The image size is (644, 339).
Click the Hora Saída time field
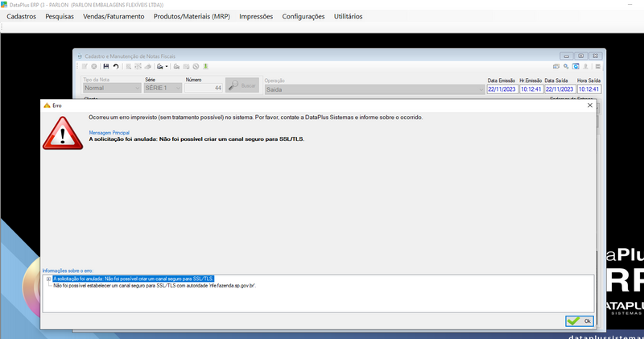tap(589, 89)
